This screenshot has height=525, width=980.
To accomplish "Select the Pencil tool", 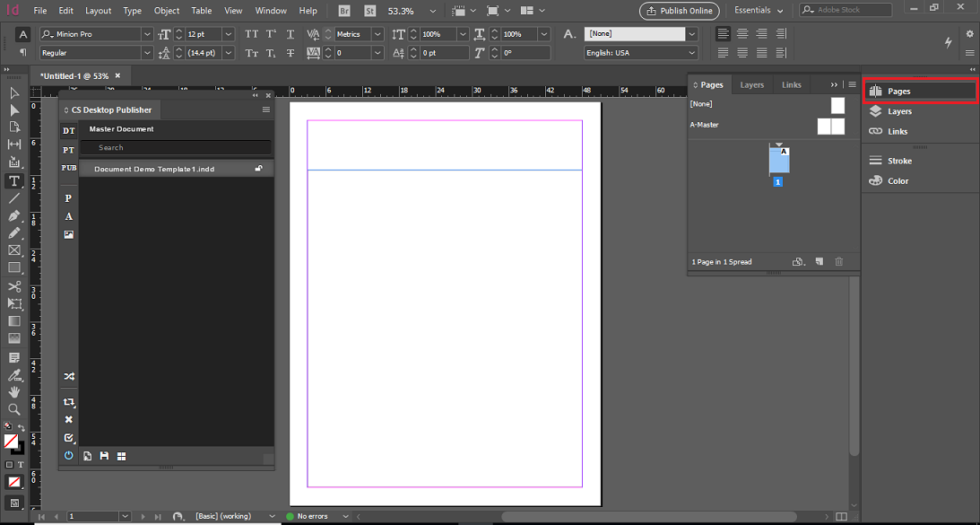I will coord(14,232).
